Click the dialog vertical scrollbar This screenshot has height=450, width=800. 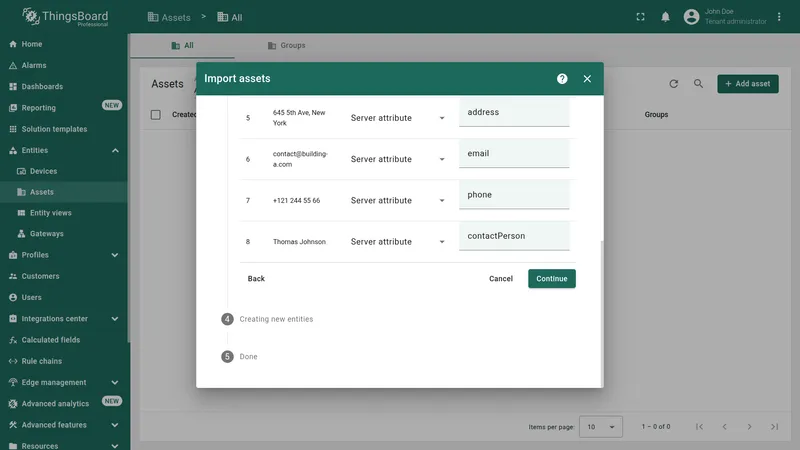[x=602, y=314]
